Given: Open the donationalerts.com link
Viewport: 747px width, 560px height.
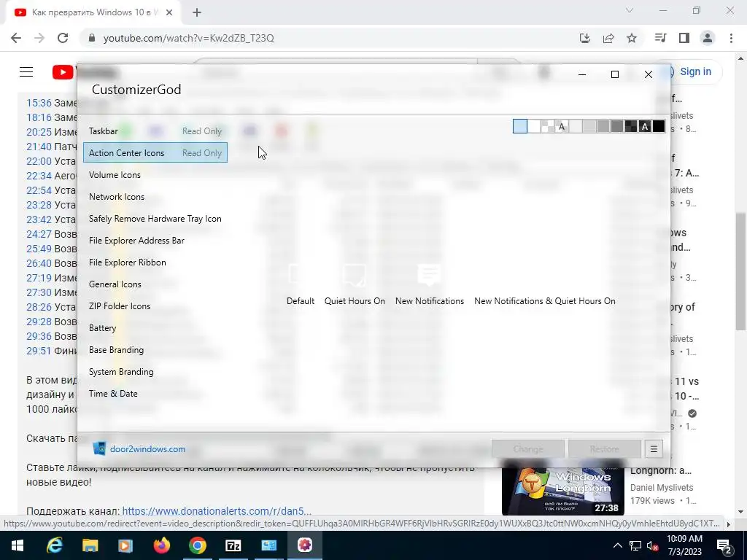Looking at the screenshot, I should point(217,511).
